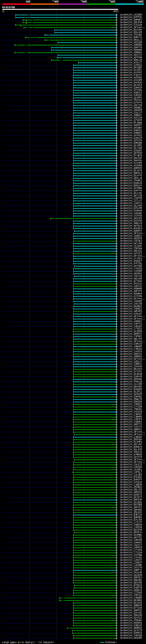Choose hit UniRef100_B9RYX3
Screen dimensions: 146x644
131,37
